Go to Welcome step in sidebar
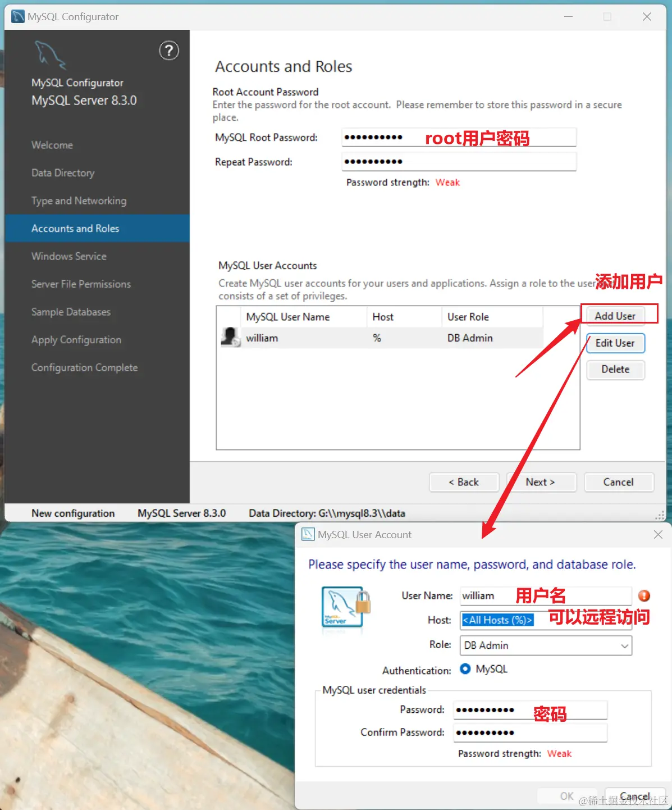This screenshot has width=672, height=810. pyautogui.click(x=52, y=145)
